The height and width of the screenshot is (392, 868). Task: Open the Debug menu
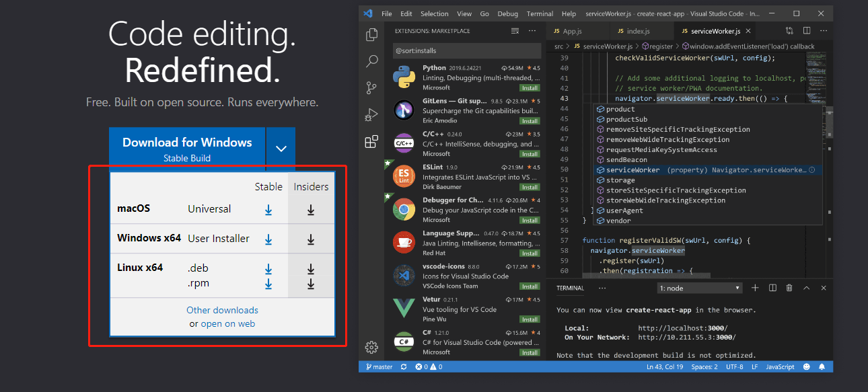tap(508, 13)
